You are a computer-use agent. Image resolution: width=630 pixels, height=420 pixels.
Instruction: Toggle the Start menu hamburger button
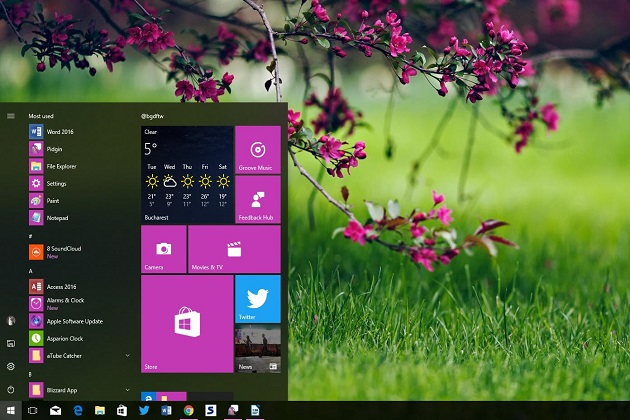(11, 116)
